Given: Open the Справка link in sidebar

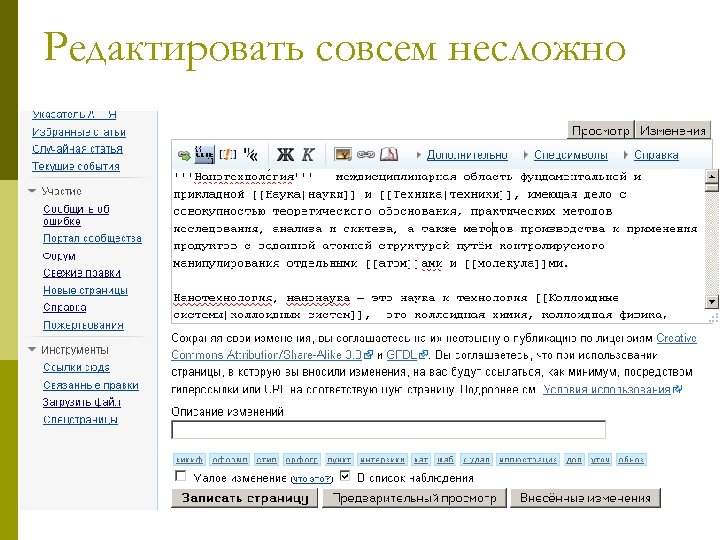Looking at the screenshot, I should 65,307.
